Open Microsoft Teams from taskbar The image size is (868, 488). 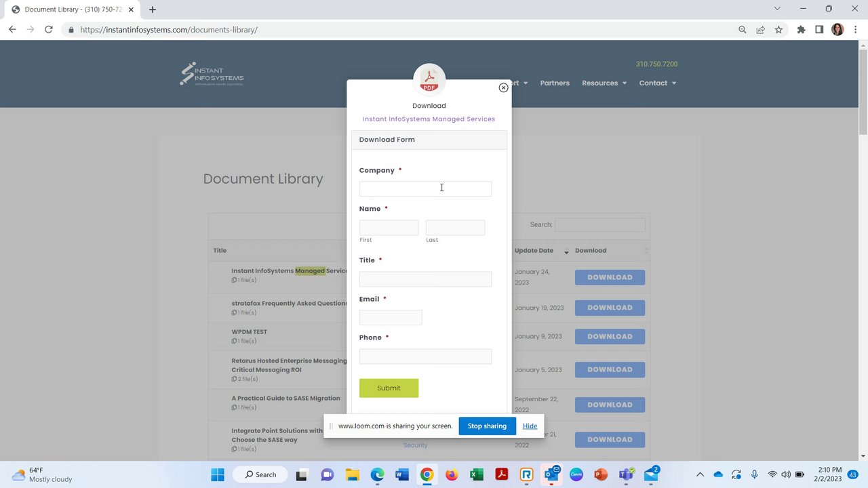pos(626,474)
